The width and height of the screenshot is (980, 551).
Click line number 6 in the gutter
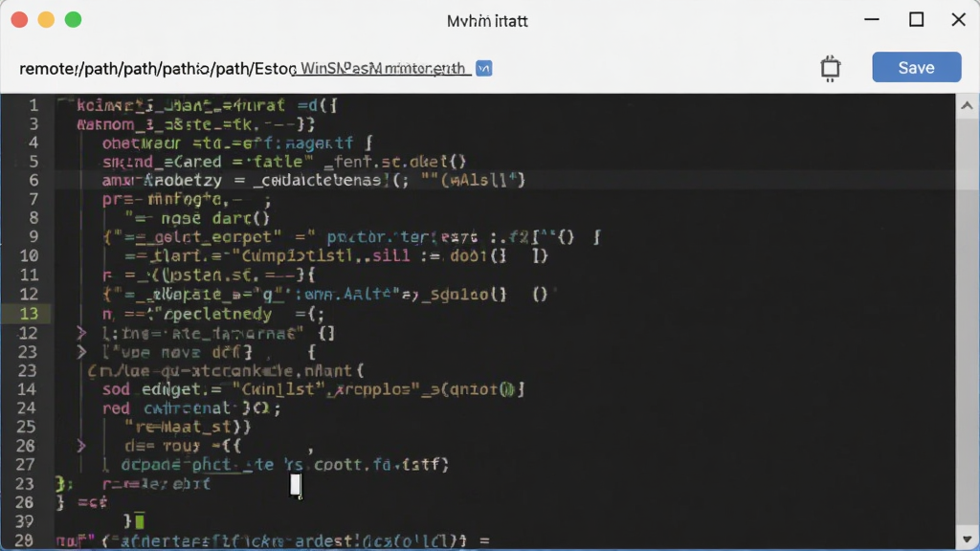[33, 180]
